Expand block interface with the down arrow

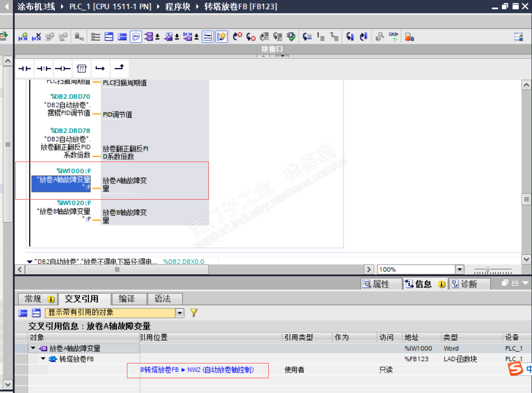pos(282,56)
